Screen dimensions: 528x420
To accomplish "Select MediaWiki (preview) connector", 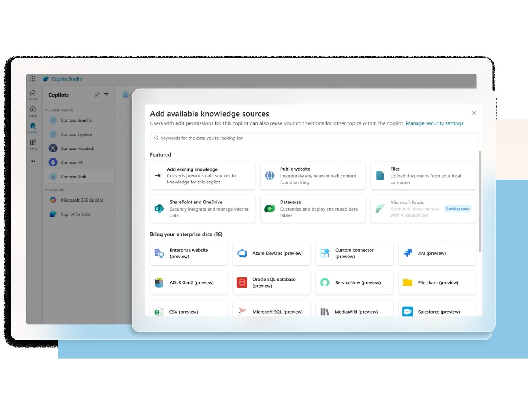I will pyautogui.click(x=354, y=308).
